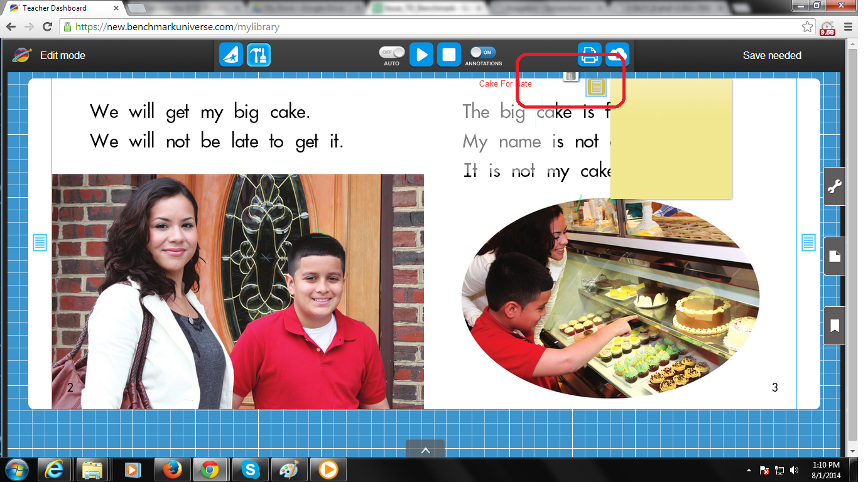Launch Firefox from the taskbar
868x482 pixels.
point(172,469)
